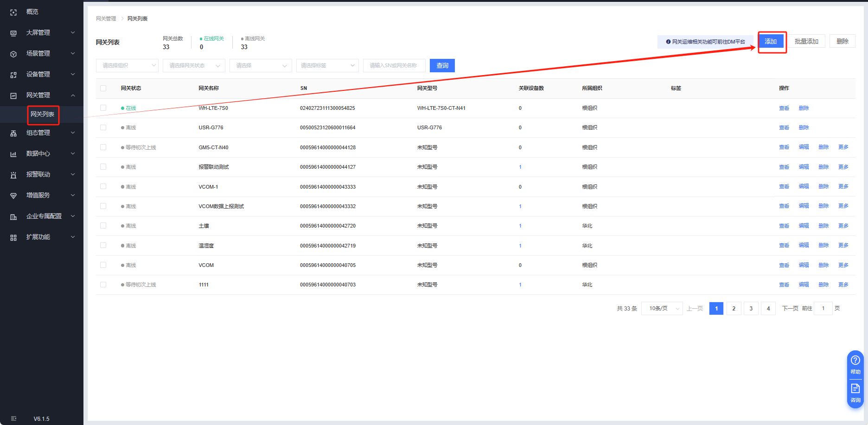Check the box for gateway WH-LTE-7S0
Image resolution: width=868 pixels, height=425 pixels.
(103, 108)
